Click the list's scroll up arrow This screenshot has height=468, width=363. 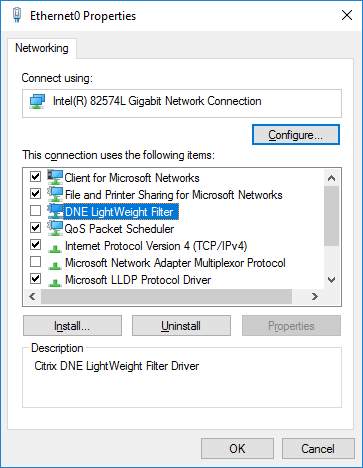(x=331, y=178)
